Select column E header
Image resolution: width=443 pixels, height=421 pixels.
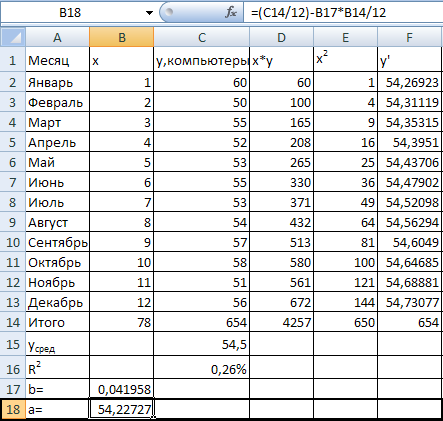(x=346, y=37)
